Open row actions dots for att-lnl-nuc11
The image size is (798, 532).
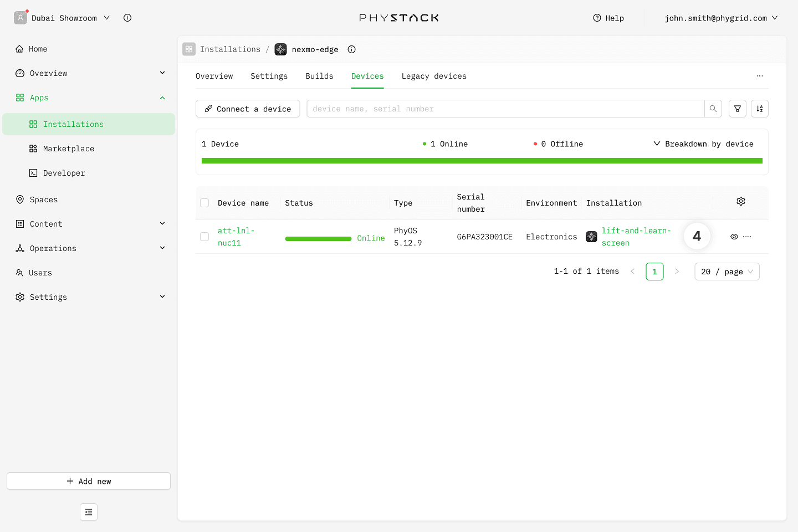747,237
